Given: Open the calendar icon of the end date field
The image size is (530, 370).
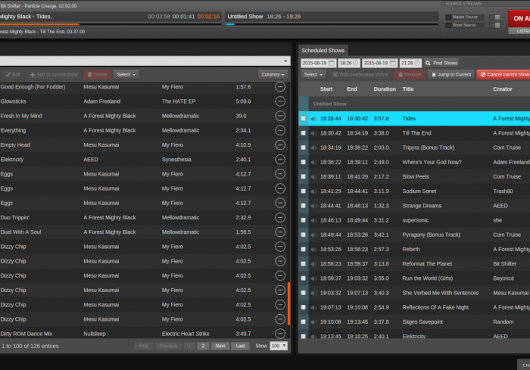Looking at the screenshot, I should click(x=393, y=63).
